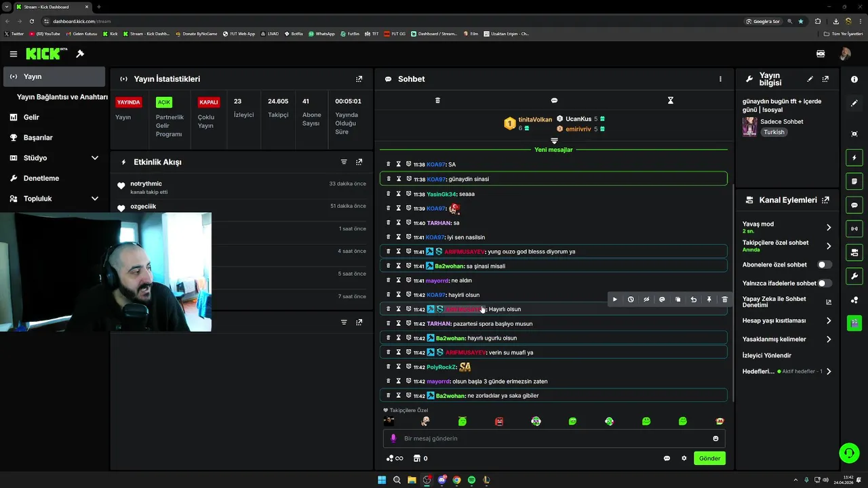Focus the Bir mesaj gönderin input field
Image resolution: width=868 pixels, height=488 pixels.
click(554, 439)
